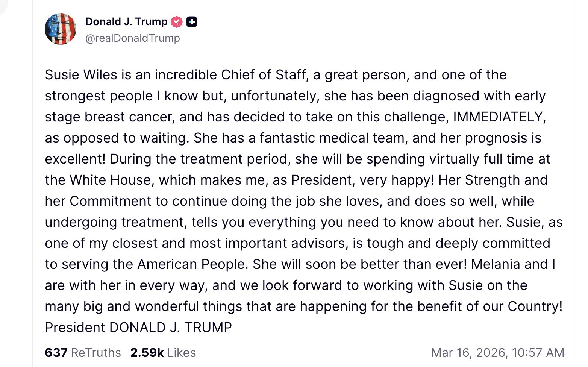The height and width of the screenshot is (367, 588).
Task: Click the word "excellent!" in the post
Action: 75,159
